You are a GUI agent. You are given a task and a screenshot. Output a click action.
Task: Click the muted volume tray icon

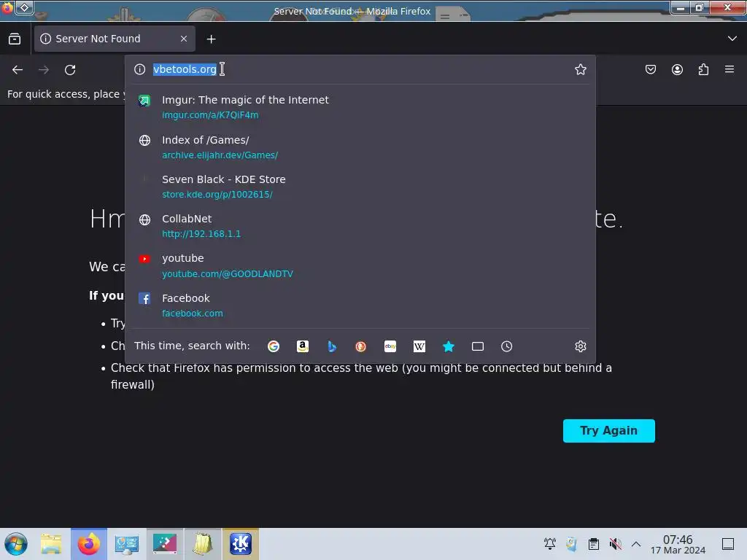(616, 544)
